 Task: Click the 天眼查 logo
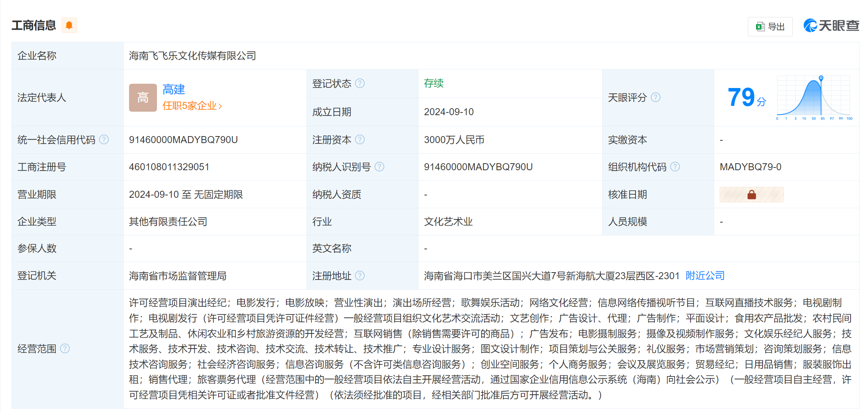click(831, 26)
